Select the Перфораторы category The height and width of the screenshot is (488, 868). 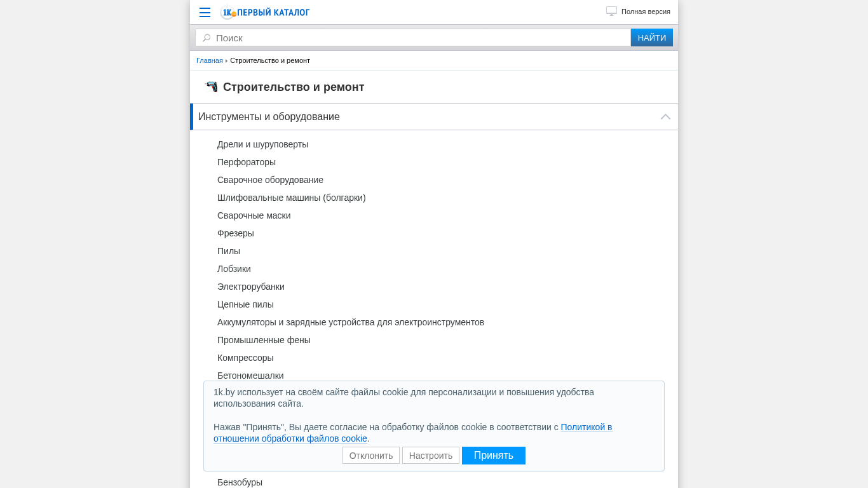pos(247,162)
